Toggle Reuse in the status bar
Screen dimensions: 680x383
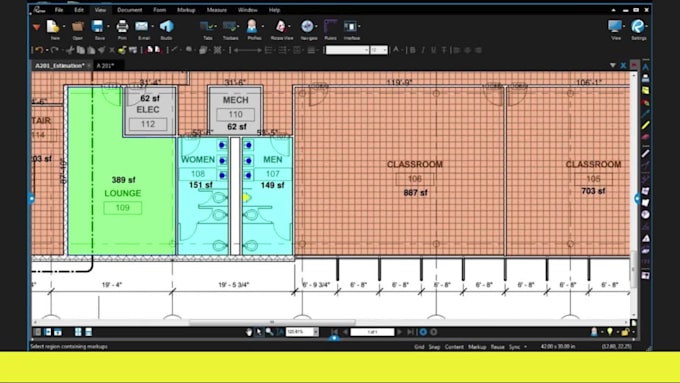(497, 347)
